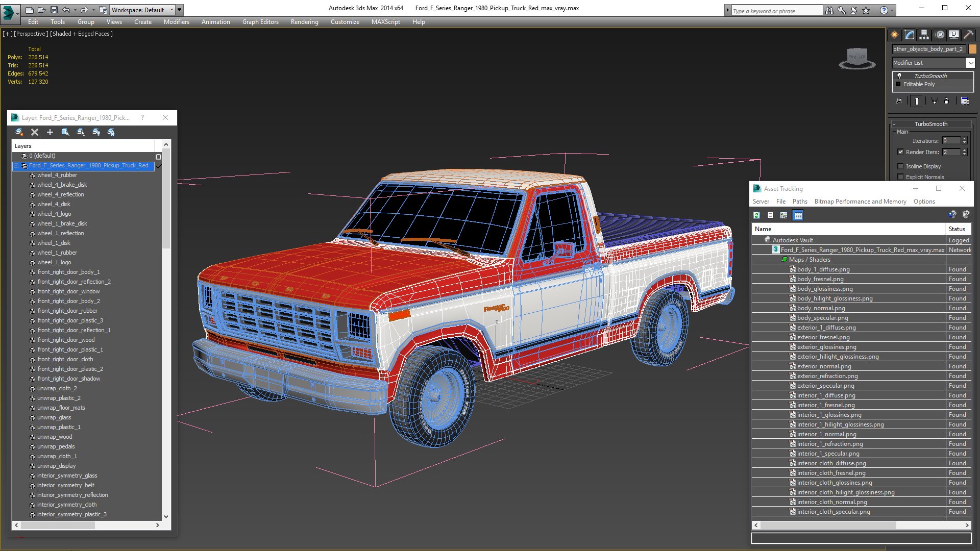The height and width of the screenshot is (551, 980).
Task: Click Status Log icon in Asset Tracking
Action: pos(770,215)
